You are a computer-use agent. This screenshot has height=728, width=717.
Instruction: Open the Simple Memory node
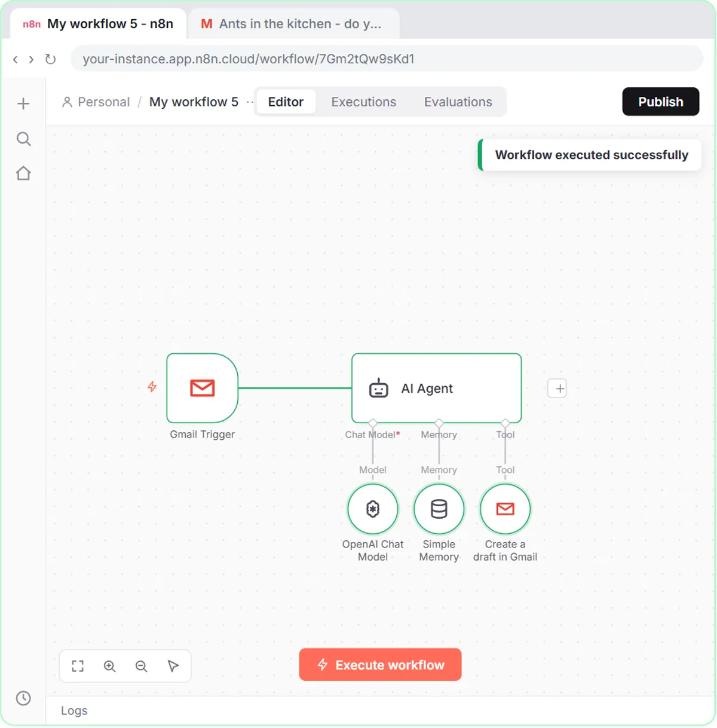439,509
